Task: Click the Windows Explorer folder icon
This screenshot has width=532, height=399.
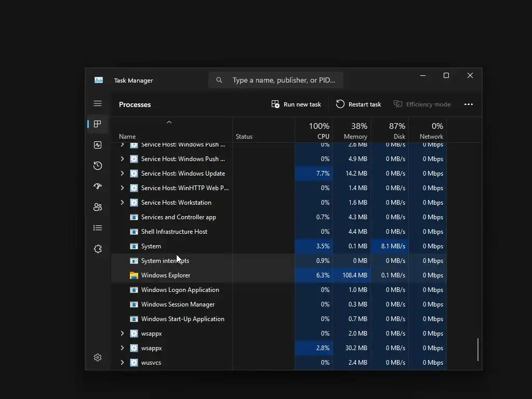Action: (x=134, y=275)
